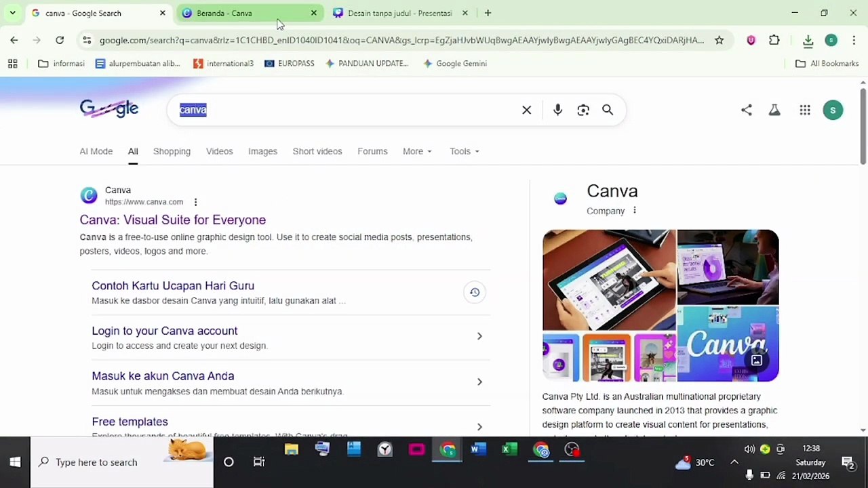868x488 pixels.
Task: Expand Masuk ke akun Canva Anda arrow
Action: (x=479, y=382)
